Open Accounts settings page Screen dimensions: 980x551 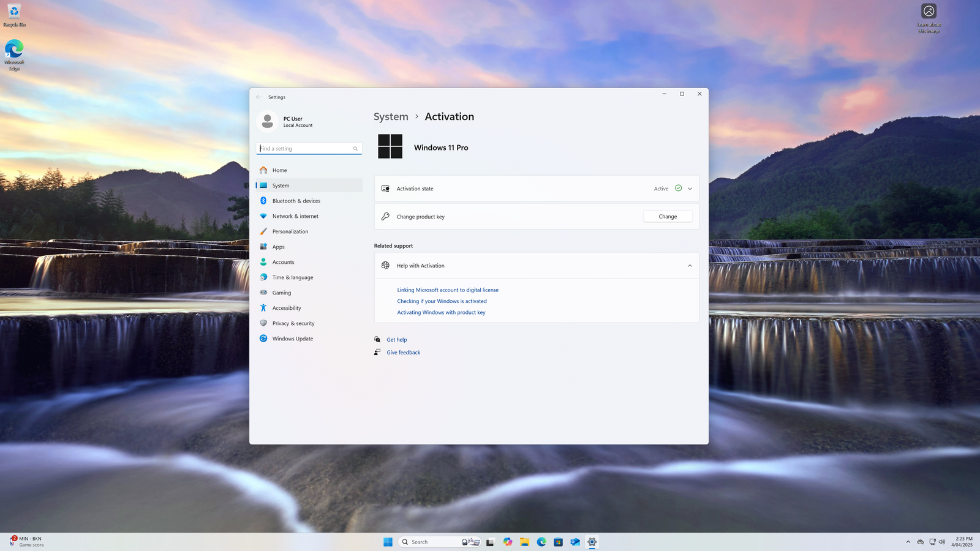[309, 262]
